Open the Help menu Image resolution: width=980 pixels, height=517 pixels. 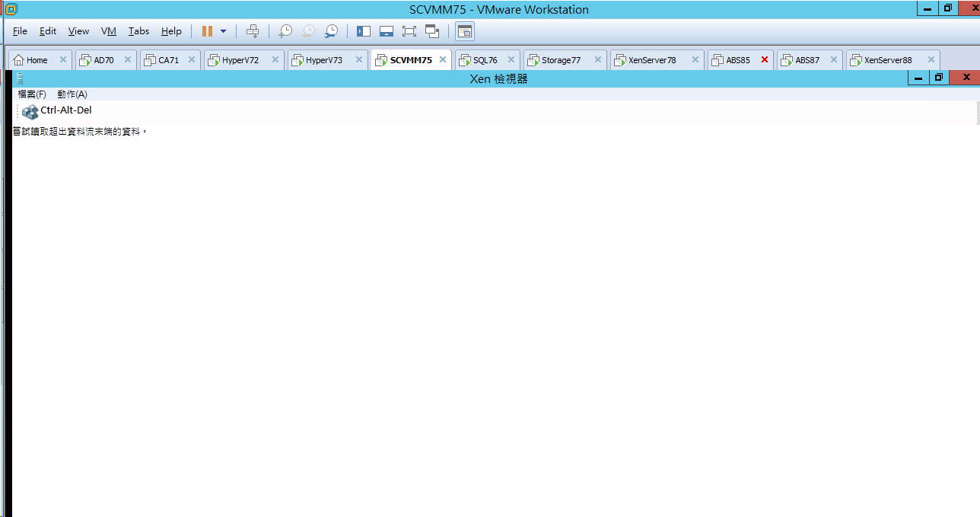tap(171, 31)
